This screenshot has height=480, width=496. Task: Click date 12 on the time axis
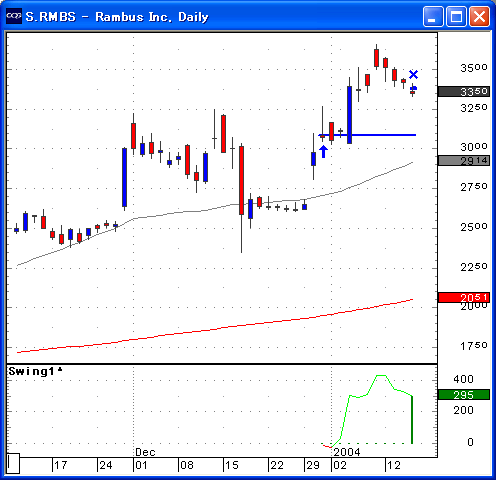coord(394,465)
